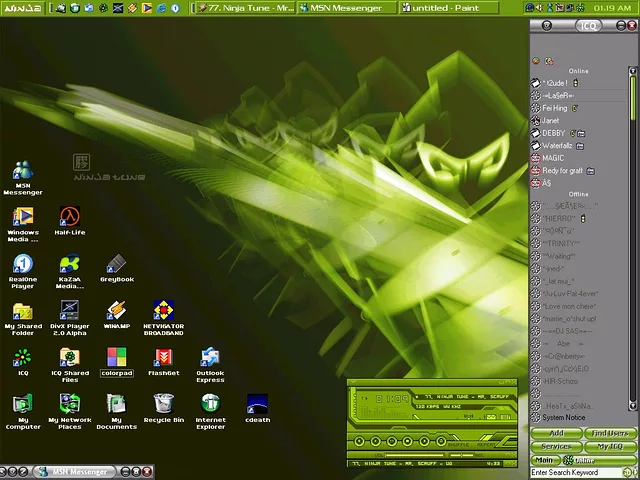Click the MSN Messenger tray icon
This screenshot has height=480, width=640.
coord(549,7)
